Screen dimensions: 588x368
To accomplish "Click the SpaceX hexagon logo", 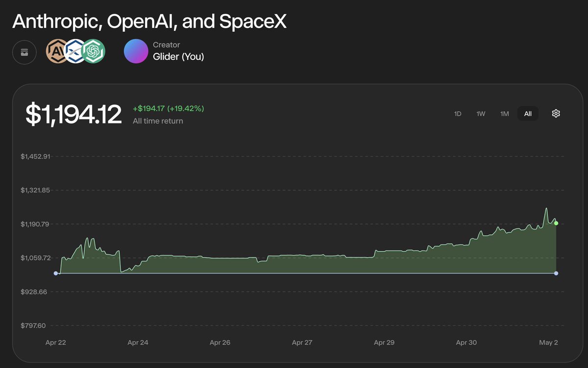I will point(75,51).
